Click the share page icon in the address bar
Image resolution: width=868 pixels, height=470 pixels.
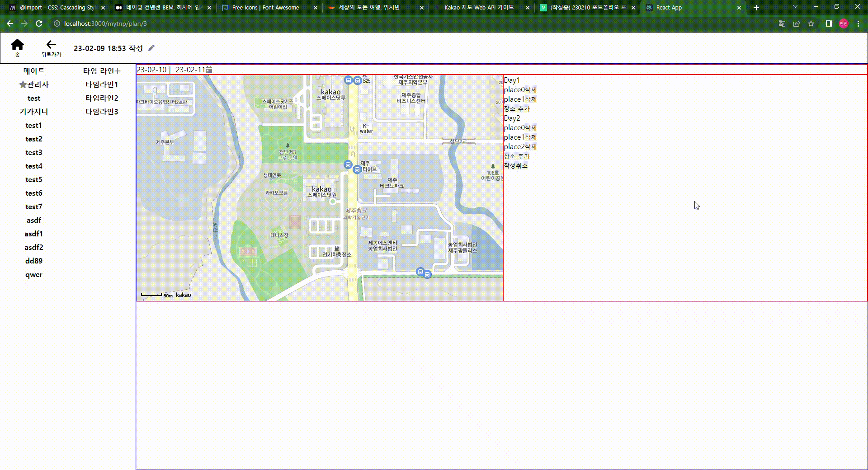797,23
